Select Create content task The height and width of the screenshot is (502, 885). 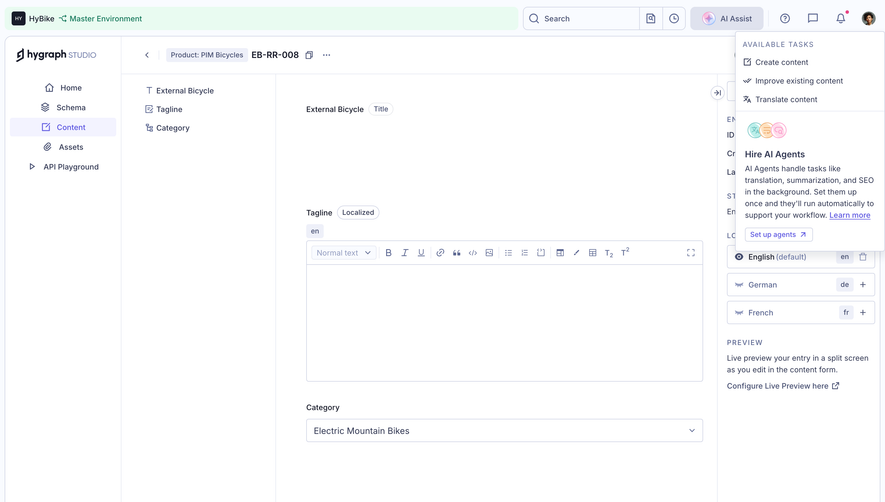coord(776,62)
